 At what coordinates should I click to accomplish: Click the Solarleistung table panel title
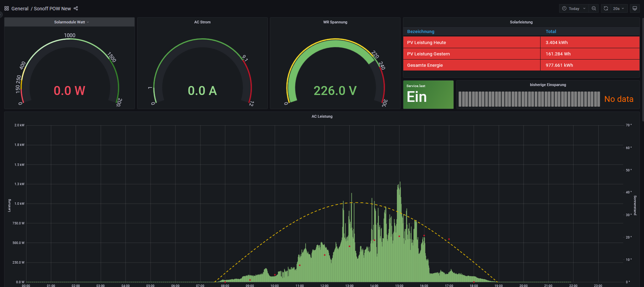521,22
